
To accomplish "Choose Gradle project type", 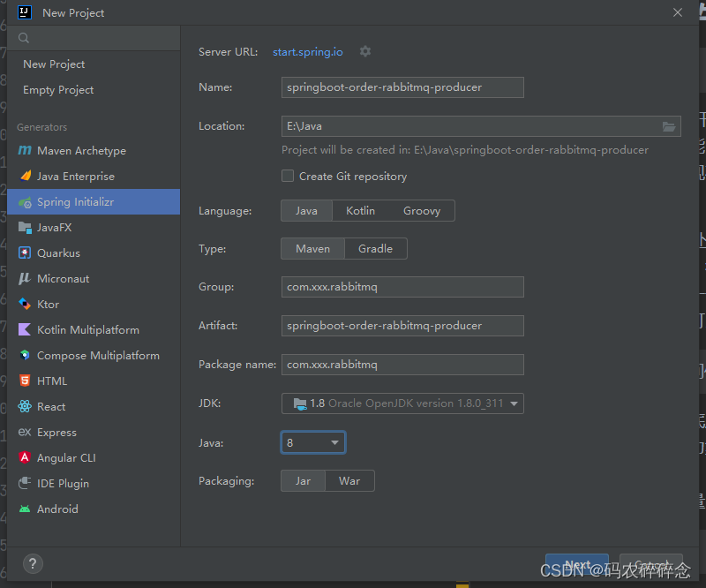I will 376,249.
